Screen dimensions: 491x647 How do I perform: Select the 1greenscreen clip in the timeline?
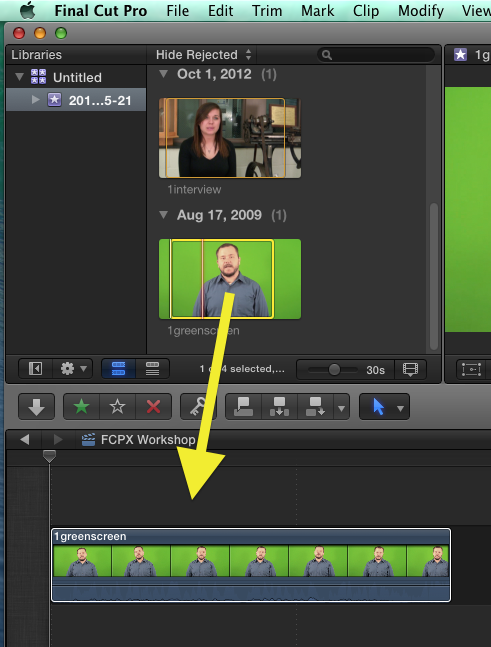251,565
